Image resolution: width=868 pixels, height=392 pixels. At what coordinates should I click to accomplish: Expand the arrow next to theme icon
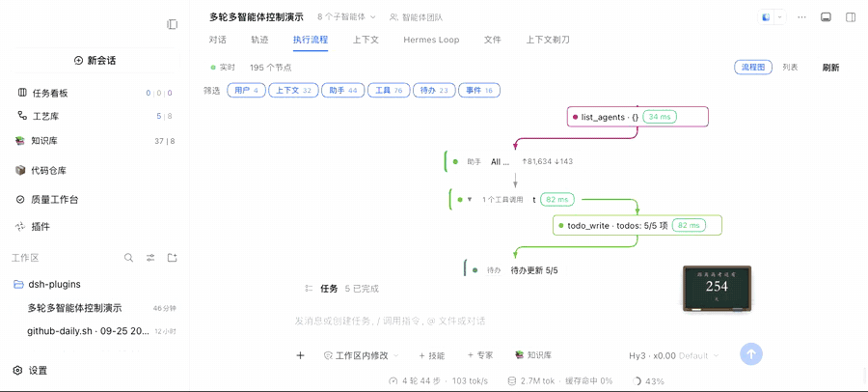tap(780, 17)
